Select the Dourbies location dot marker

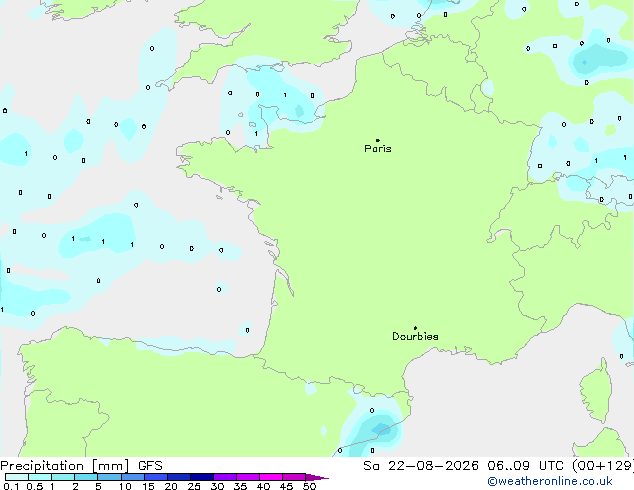pyautogui.click(x=415, y=328)
